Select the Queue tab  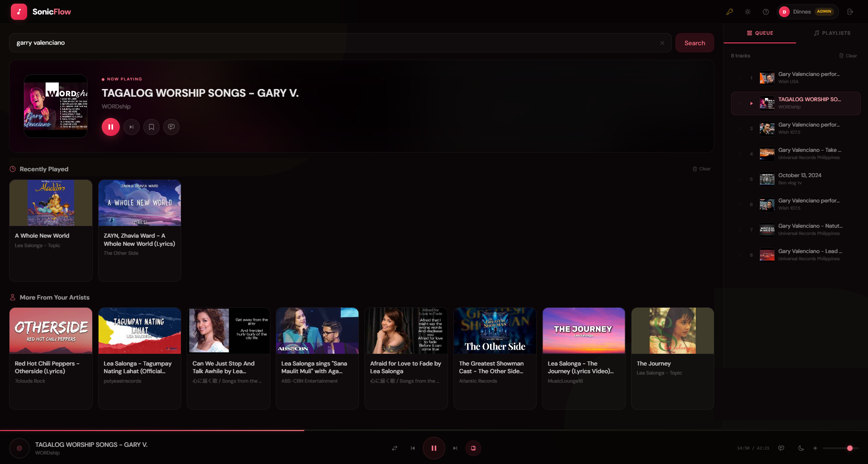(760, 33)
